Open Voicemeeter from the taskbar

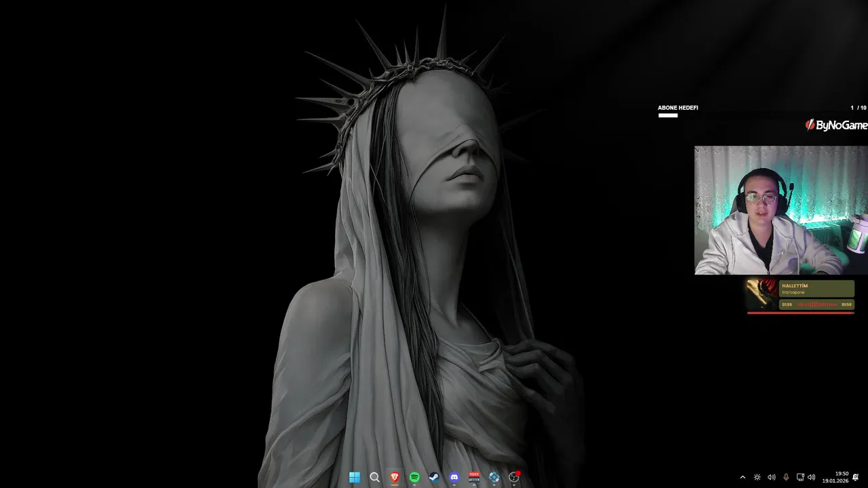[474, 477]
